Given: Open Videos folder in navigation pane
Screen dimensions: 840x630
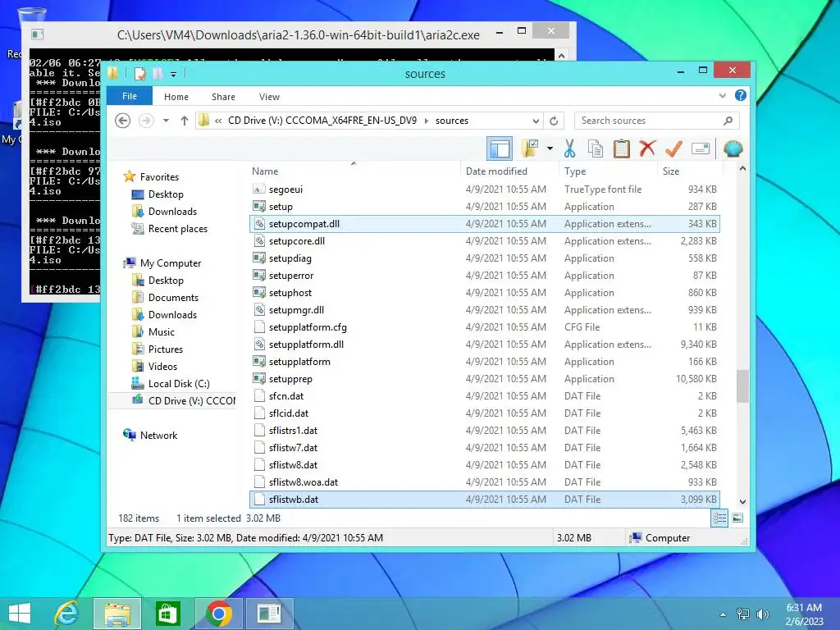Looking at the screenshot, I should pyautogui.click(x=162, y=367).
